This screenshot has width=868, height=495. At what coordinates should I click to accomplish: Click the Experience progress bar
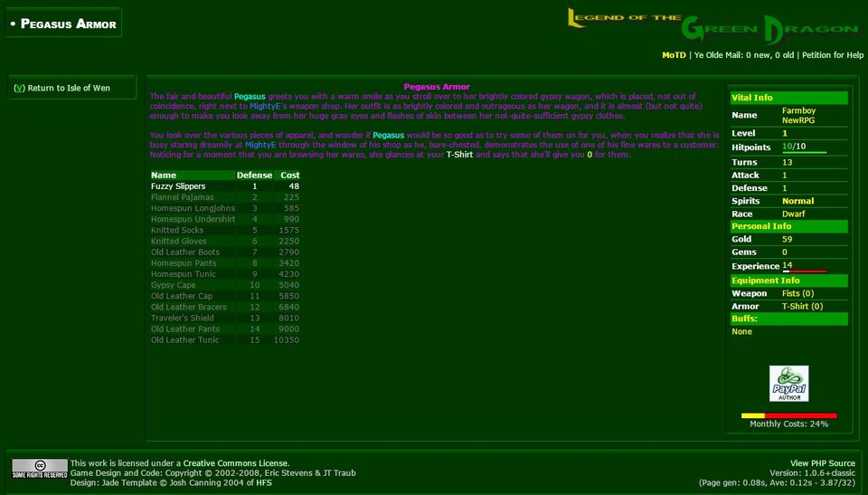coord(804,271)
